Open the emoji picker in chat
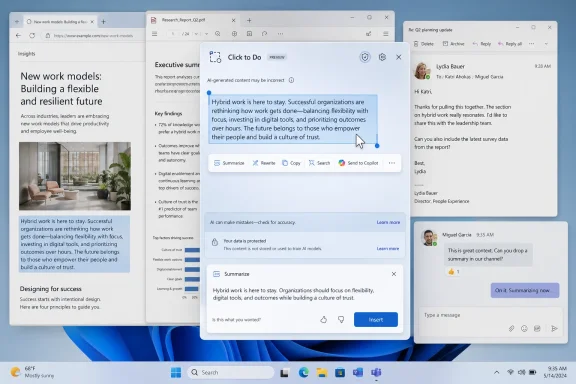Screen dimensions: 576x384 pos(524,329)
